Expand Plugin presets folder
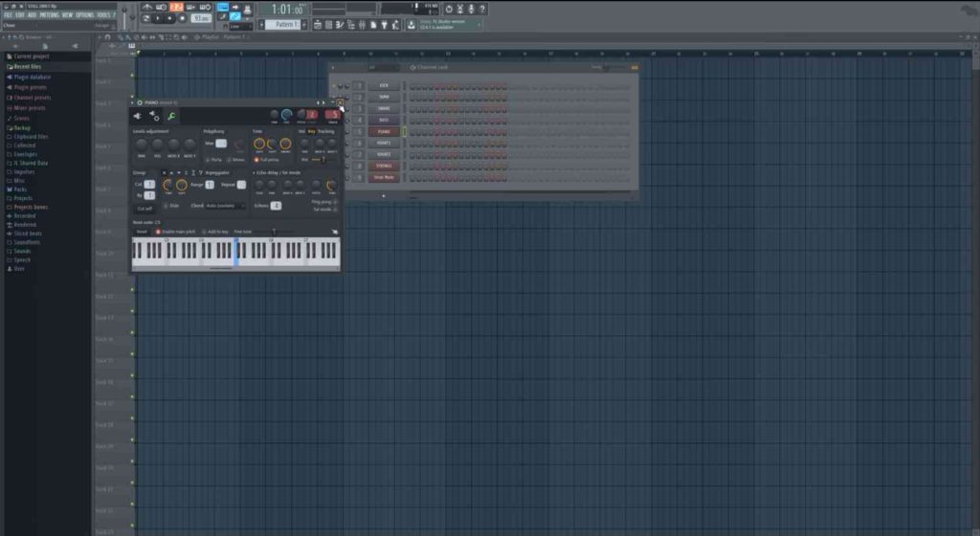Screen dimensions: 980x536 pyautogui.click(x=30, y=87)
